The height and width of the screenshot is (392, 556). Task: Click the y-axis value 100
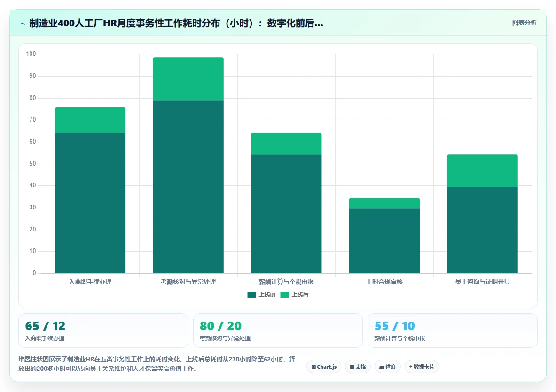[31, 54]
